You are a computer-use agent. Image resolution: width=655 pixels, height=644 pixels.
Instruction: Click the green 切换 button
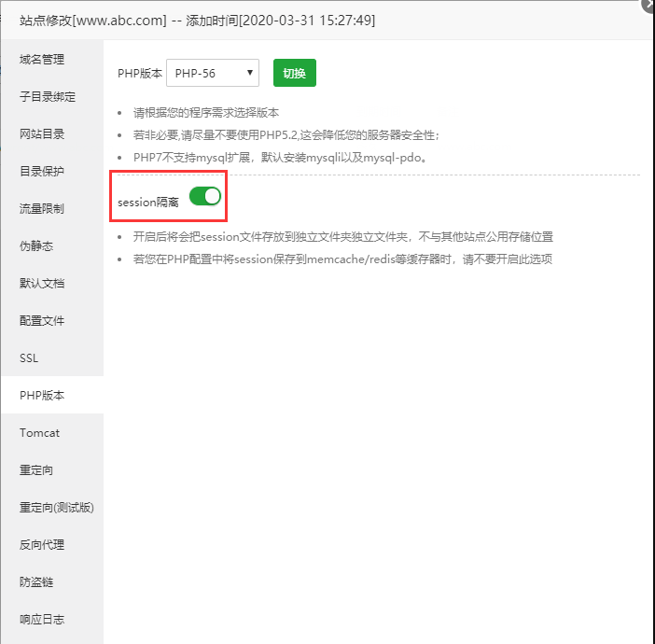[295, 73]
